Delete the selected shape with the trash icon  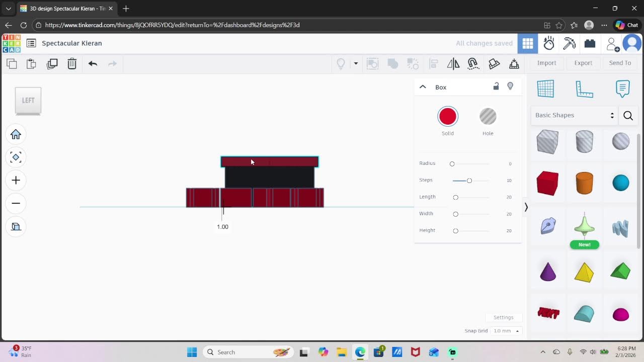(72, 63)
